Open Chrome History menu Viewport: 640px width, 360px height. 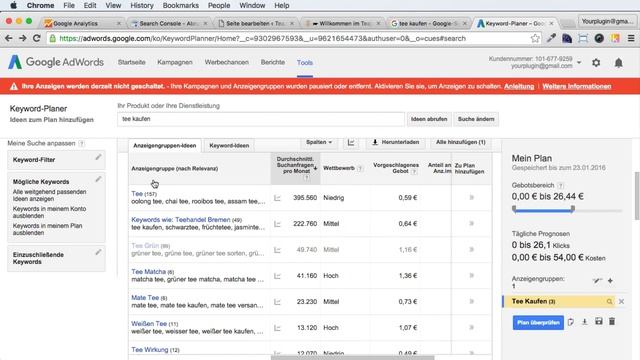[x=142, y=5]
